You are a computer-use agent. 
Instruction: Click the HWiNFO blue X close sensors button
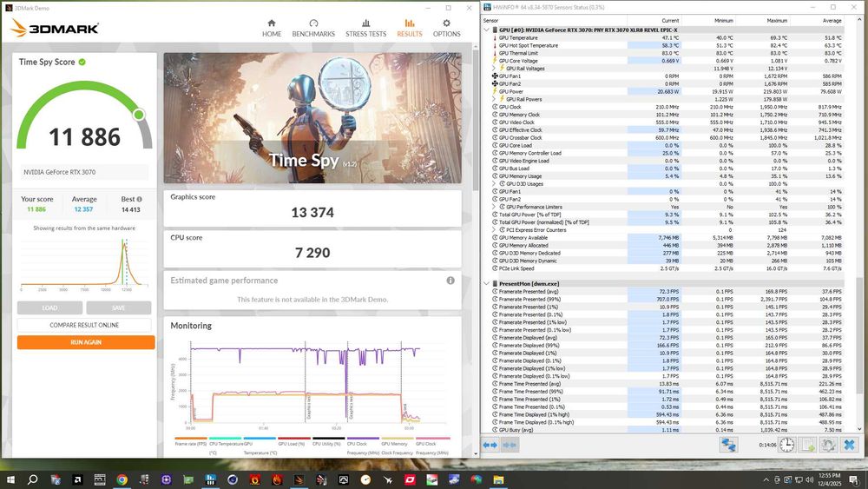point(849,445)
